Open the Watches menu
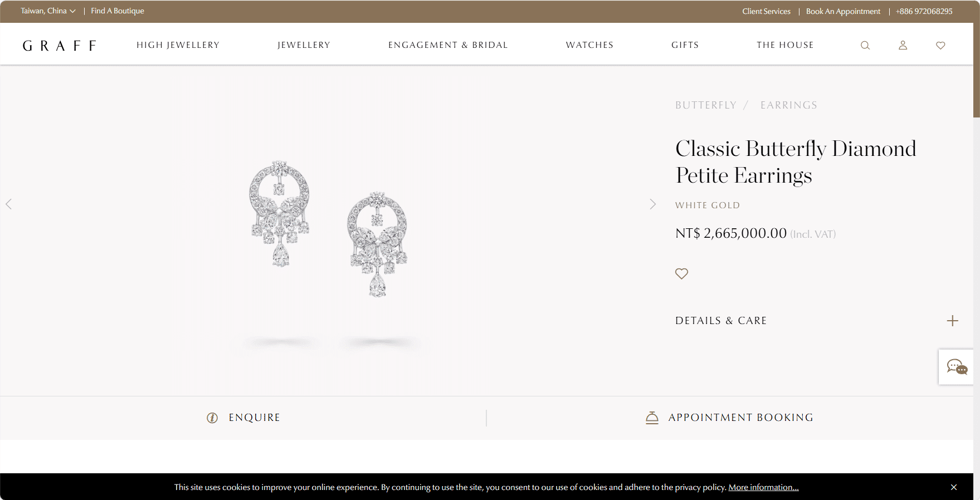The height and width of the screenshot is (500, 980). pos(589,45)
